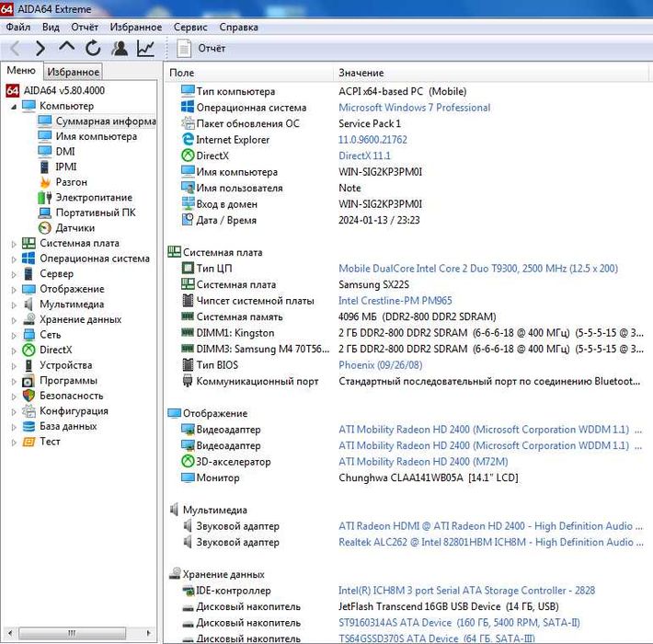Open Датчики sensors tree item
This screenshot has width=653, height=644.
click(75, 228)
